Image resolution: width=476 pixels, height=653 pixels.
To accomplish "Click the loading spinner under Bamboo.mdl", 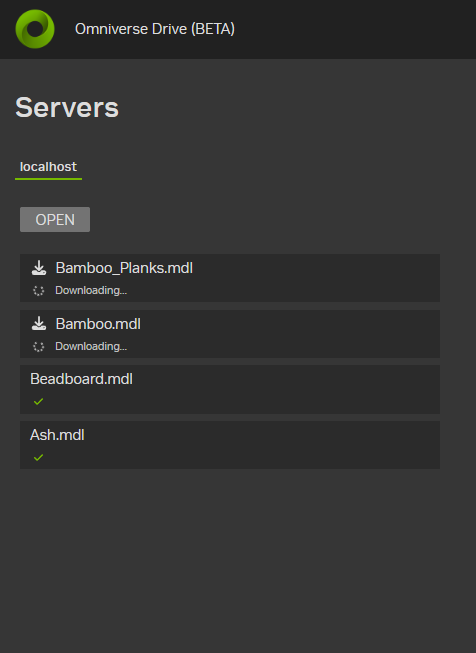I will click(x=38, y=346).
